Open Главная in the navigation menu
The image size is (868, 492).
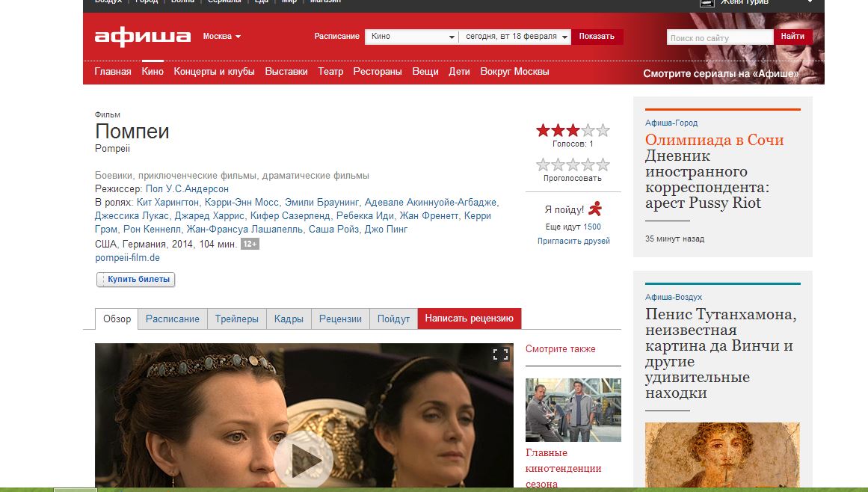click(x=113, y=71)
